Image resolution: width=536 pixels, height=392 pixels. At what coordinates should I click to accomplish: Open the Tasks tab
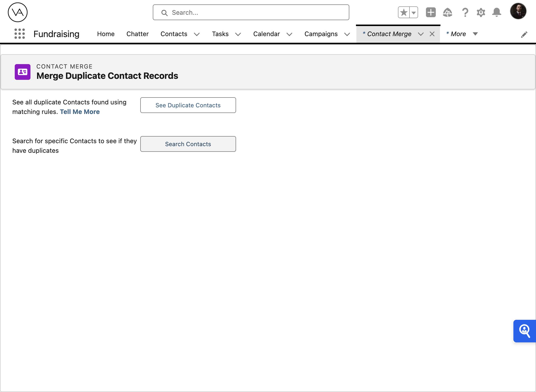(x=220, y=34)
